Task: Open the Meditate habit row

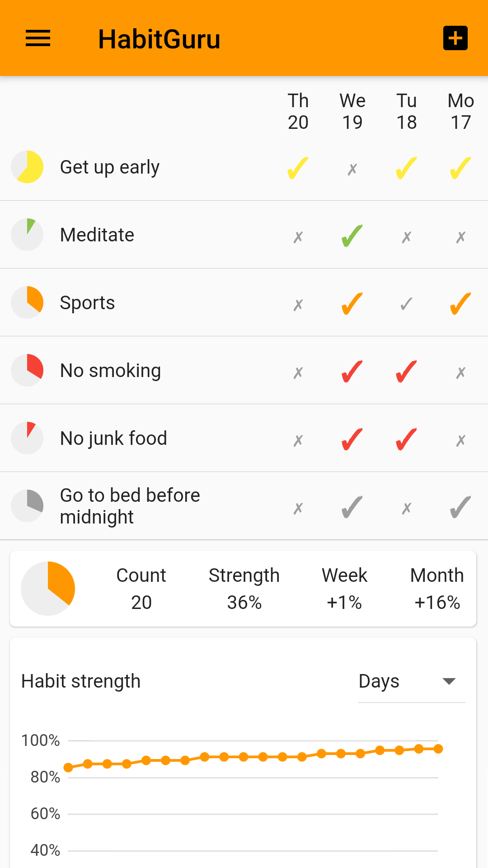Action: (x=97, y=235)
